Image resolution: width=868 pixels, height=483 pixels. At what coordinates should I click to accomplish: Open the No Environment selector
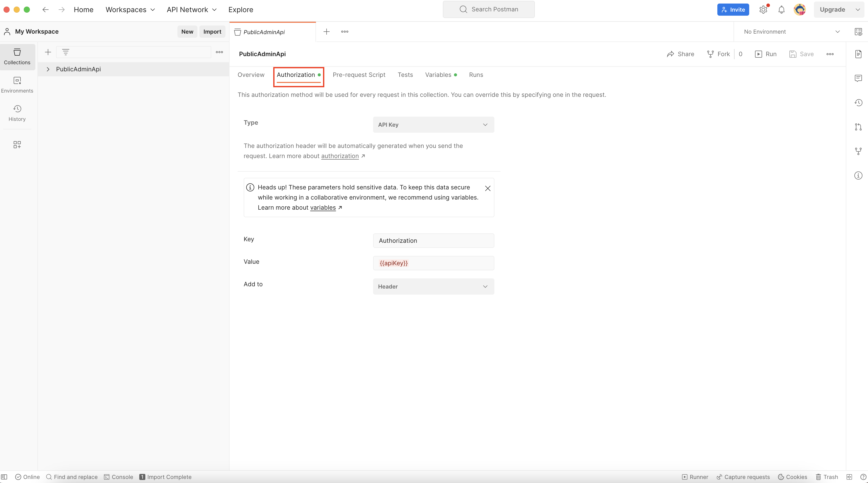tap(791, 32)
